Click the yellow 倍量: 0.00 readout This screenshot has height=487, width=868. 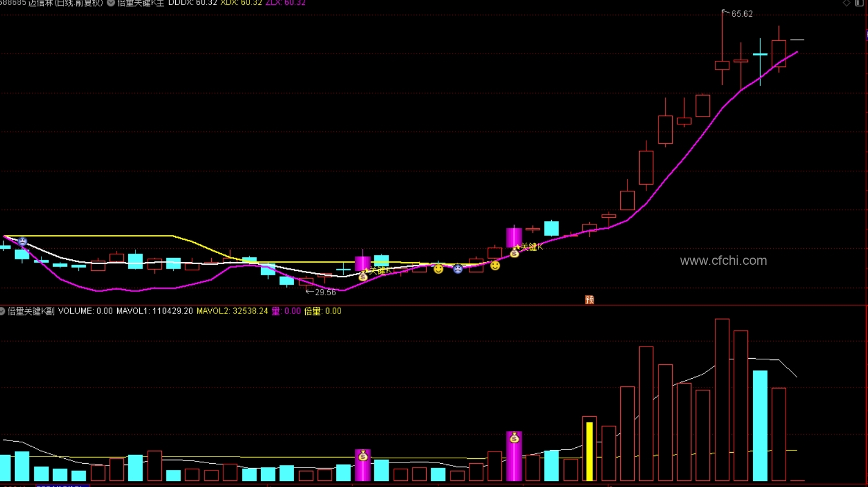click(x=323, y=311)
